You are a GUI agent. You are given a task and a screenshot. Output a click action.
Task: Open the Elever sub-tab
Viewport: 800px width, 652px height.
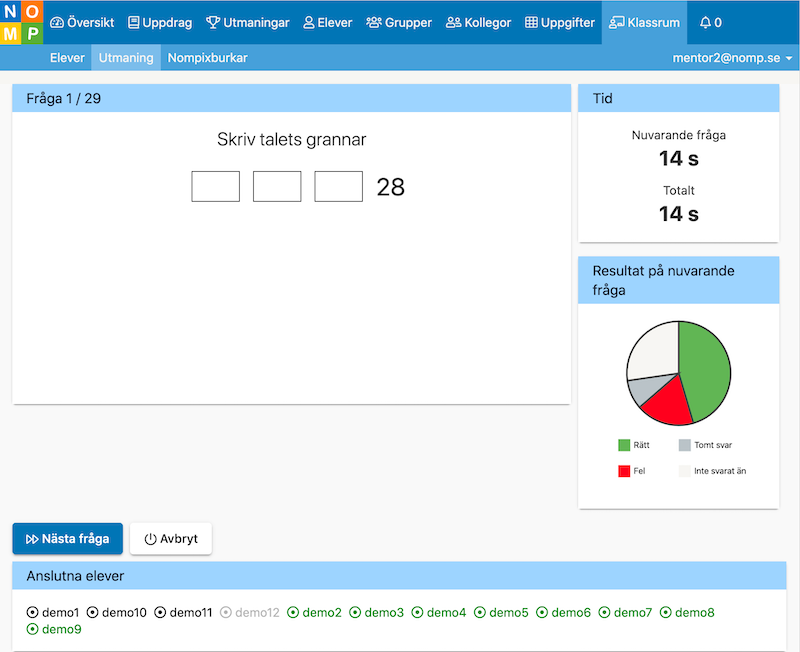point(67,58)
